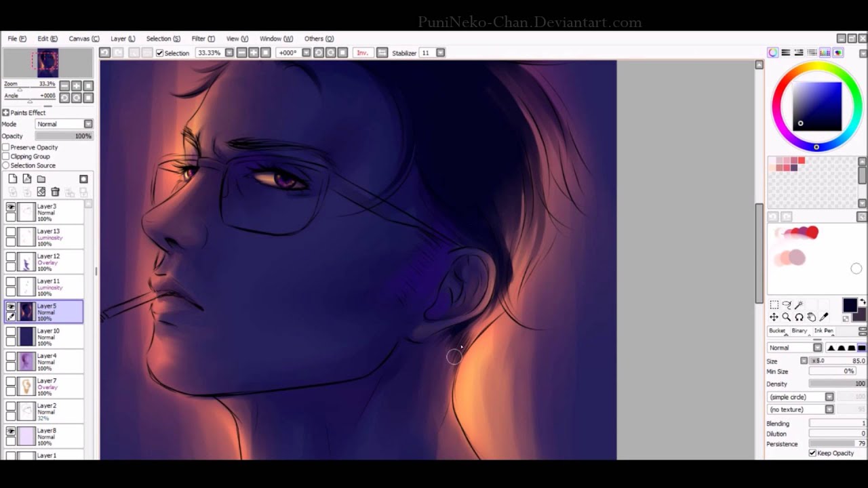Click the navigator canvas thumbnail
The width and height of the screenshot is (868, 488).
click(47, 63)
